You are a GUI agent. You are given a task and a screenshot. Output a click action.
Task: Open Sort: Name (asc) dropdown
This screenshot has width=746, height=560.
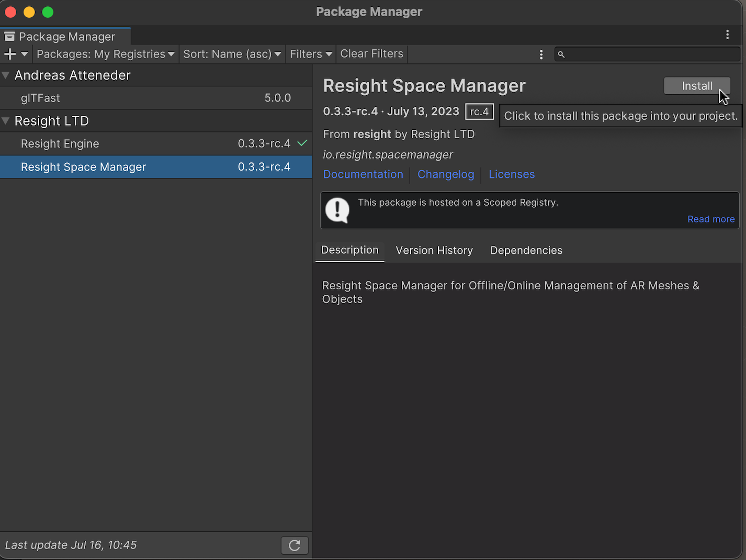point(232,54)
